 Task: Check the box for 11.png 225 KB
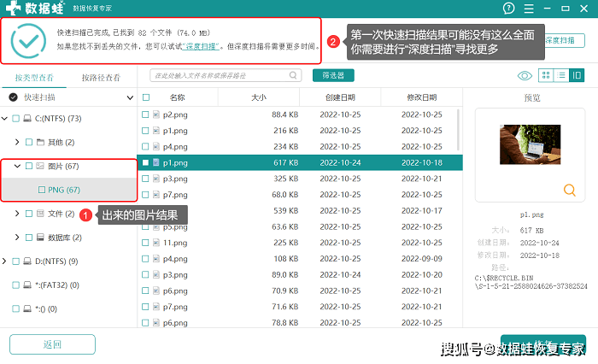(145, 243)
